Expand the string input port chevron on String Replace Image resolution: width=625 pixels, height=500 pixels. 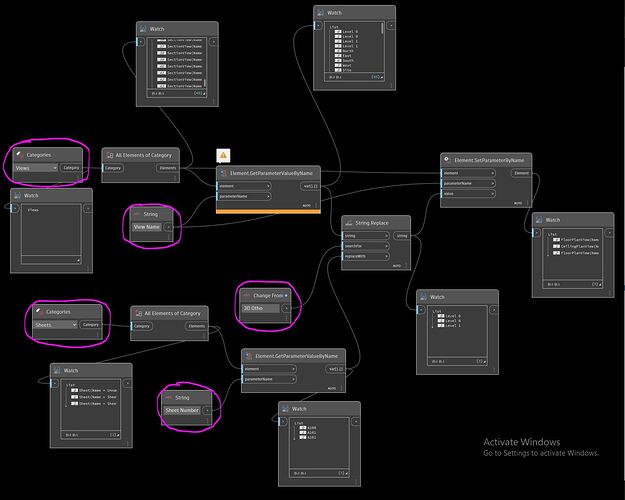click(x=386, y=236)
